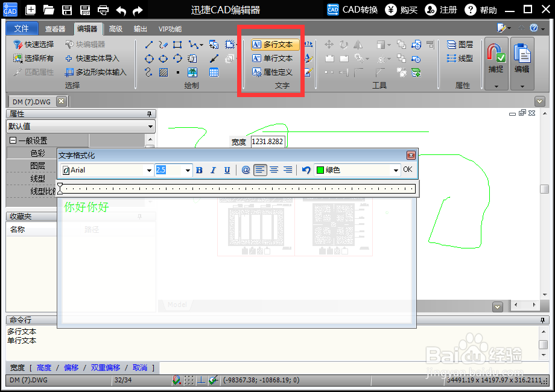Click the Register (注册) button

coord(441,10)
